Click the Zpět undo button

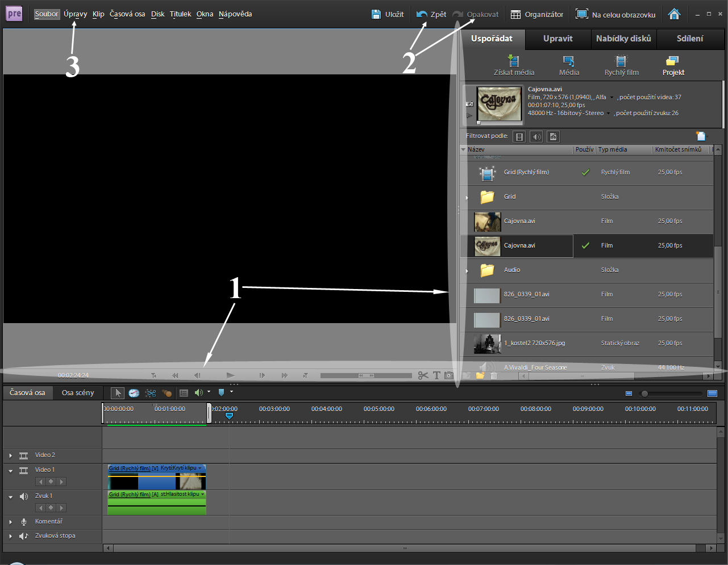coord(431,14)
